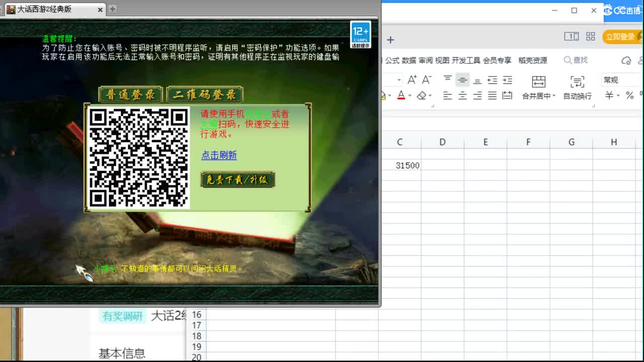The image size is (644, 362).
Task: Open the cloud sync status icon
Action: [x=626, y=60]
